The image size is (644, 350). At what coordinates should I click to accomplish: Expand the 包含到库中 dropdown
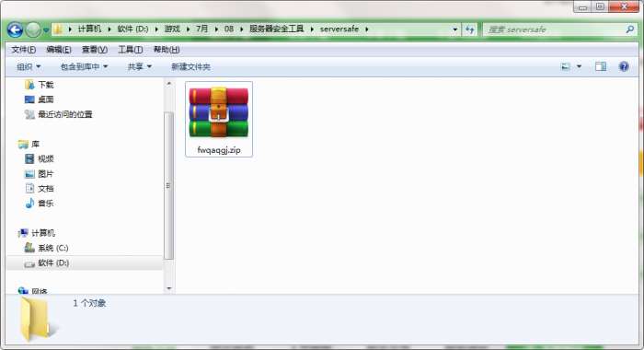[x=85, y=66]
